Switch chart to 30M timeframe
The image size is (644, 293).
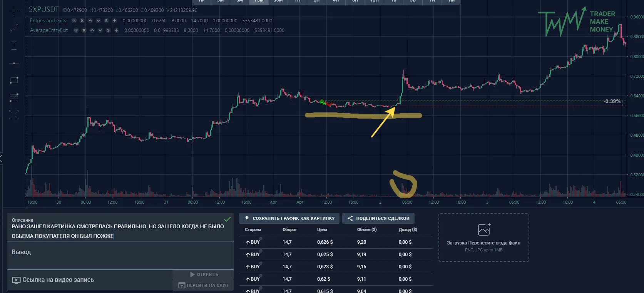278,2
